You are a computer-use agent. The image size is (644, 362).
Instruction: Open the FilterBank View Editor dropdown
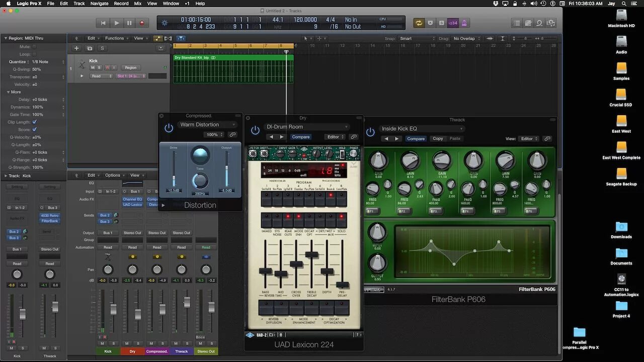click(528, 139)
